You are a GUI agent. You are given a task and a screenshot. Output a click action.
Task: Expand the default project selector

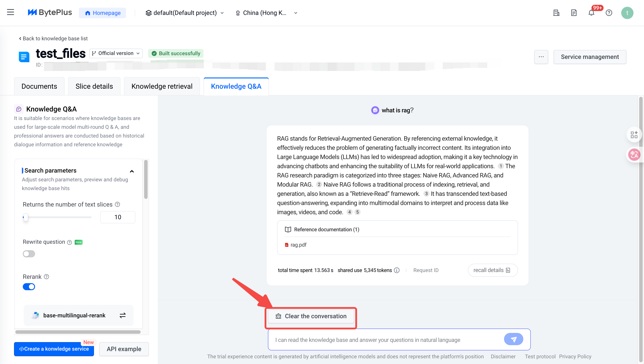185,13
